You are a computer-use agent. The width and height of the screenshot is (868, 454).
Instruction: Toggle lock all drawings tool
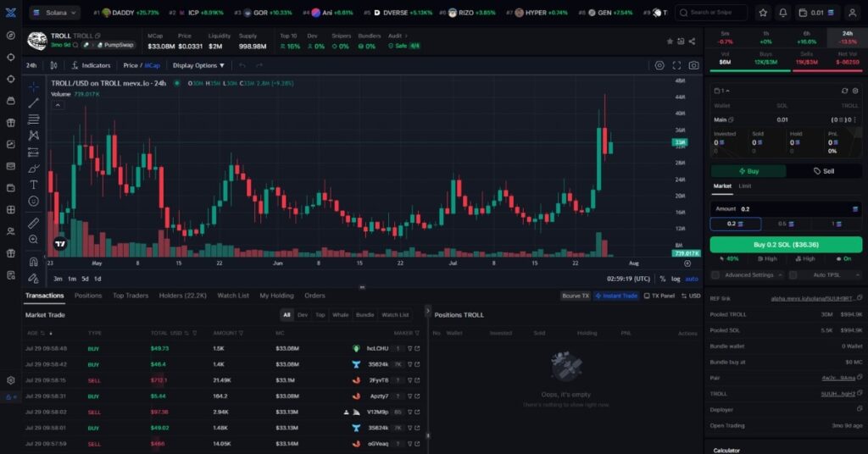33,278
